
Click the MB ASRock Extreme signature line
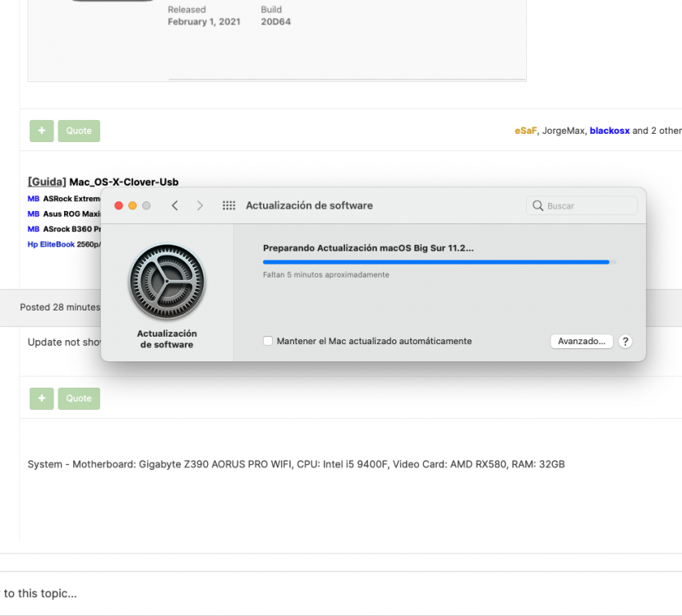click(x=64, y=199)
